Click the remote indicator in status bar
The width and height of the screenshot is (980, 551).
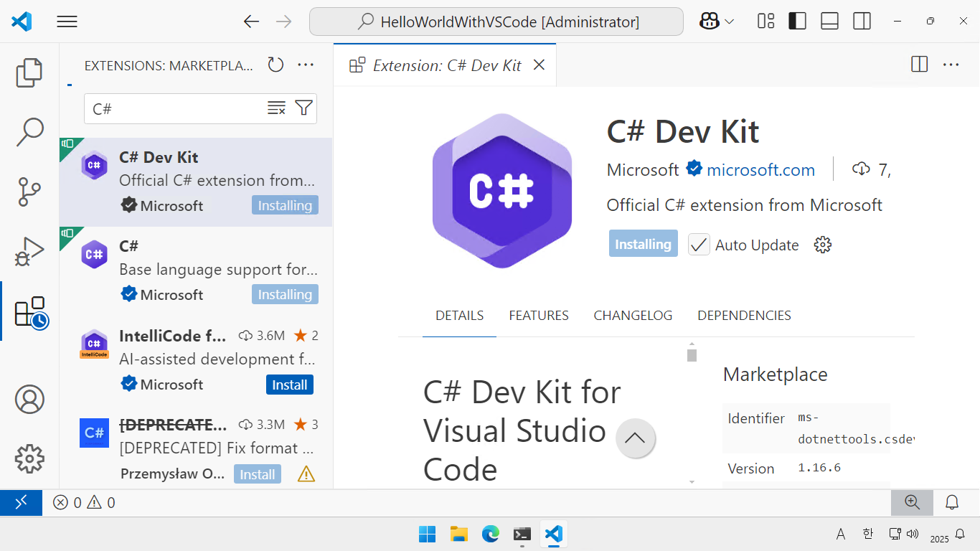pos(22,502)
